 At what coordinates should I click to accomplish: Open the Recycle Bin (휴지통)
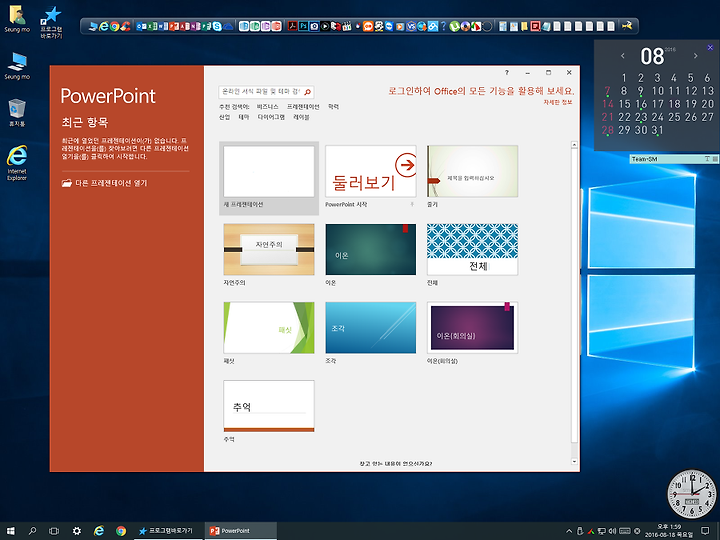pyautogui.click(x=17, y=112)
